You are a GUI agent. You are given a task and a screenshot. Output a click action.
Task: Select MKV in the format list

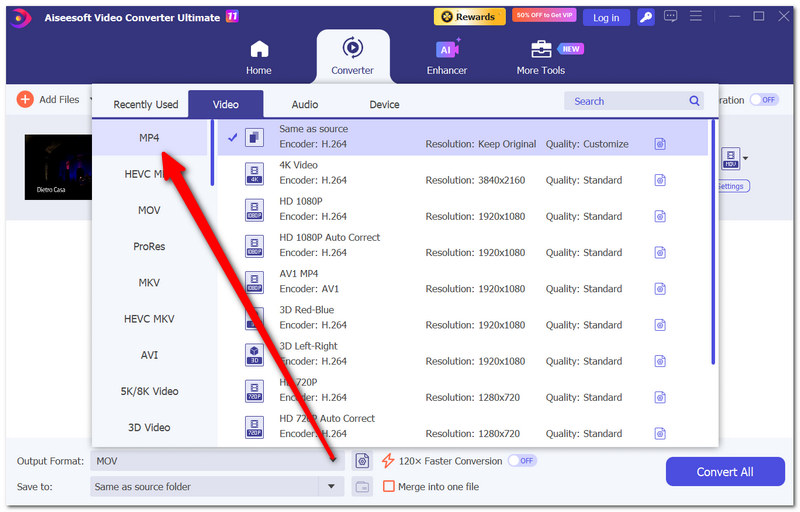click(149, 283)
